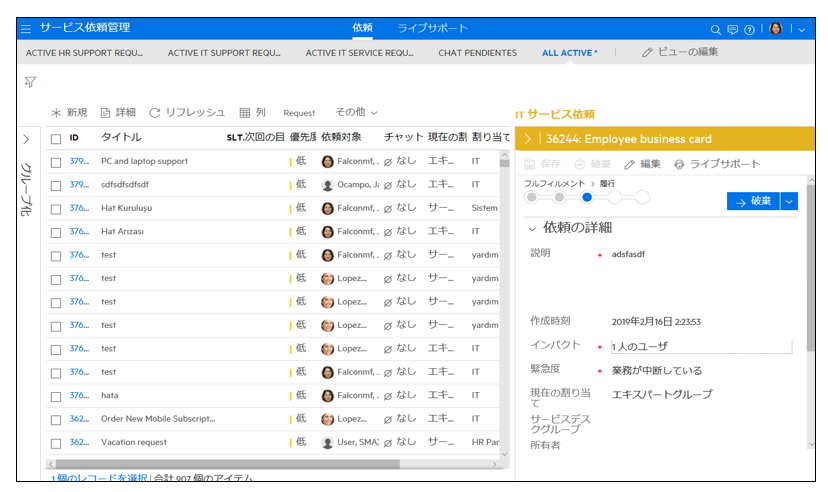Open the arrow next to 破棄 button
Viewport: 828px width, 492px height.
[x=790, y=201]
